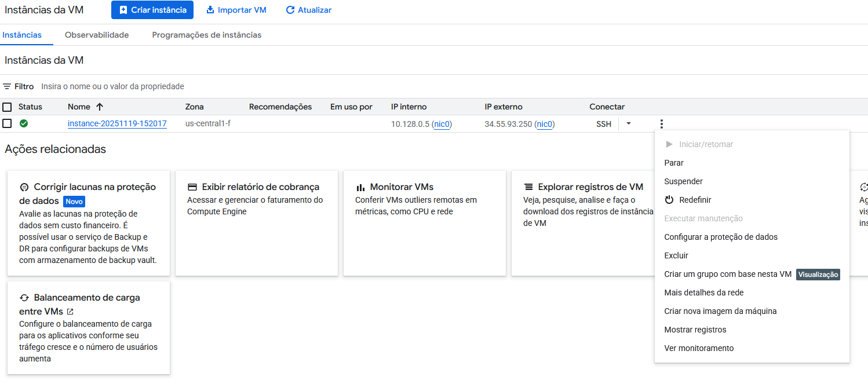Choose Excluir in the instance menu

[676, 255]
